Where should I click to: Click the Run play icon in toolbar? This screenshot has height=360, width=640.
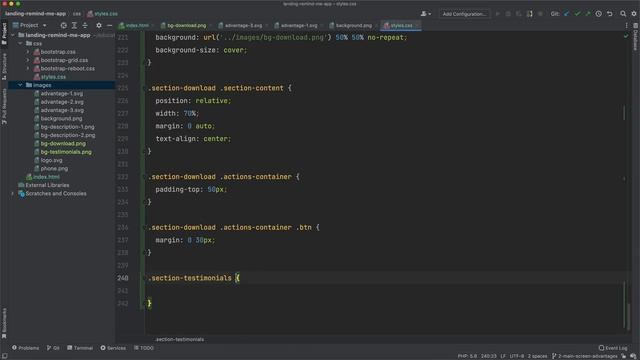[498, 14]
